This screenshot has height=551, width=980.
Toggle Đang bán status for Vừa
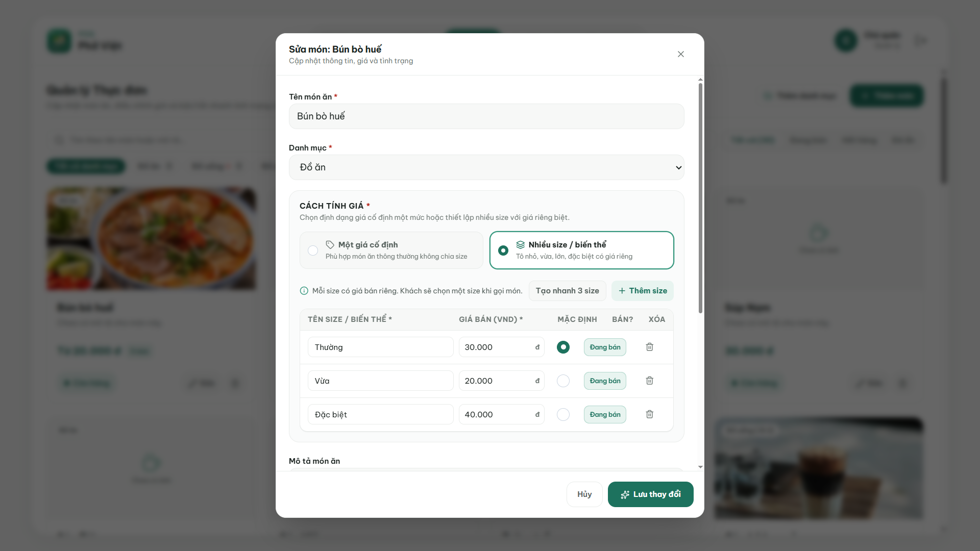605,381
